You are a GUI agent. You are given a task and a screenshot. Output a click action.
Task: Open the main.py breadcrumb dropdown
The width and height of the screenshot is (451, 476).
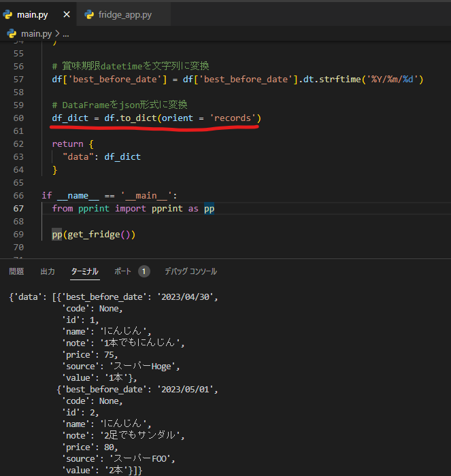click(x=37, y=33)
